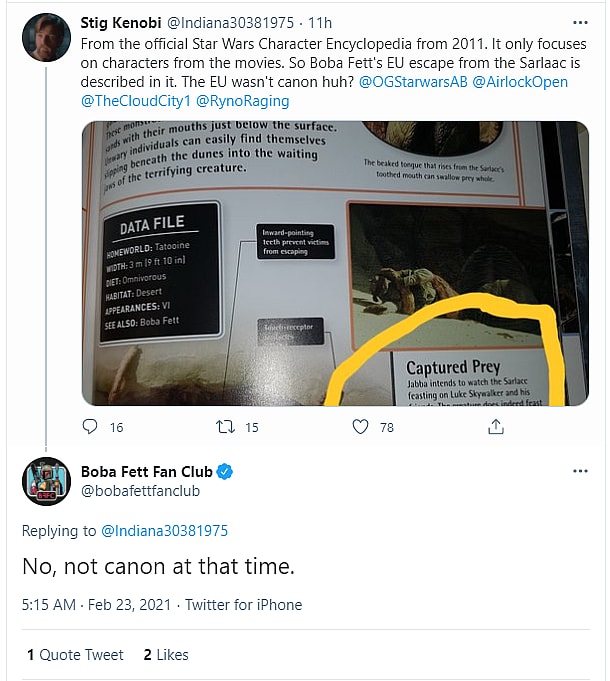Click the reply speech bubble icon
610x681 pixels.
[x=91, y=427]
